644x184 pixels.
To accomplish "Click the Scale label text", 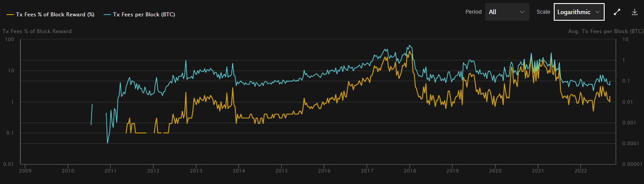I will click(543, 12).
